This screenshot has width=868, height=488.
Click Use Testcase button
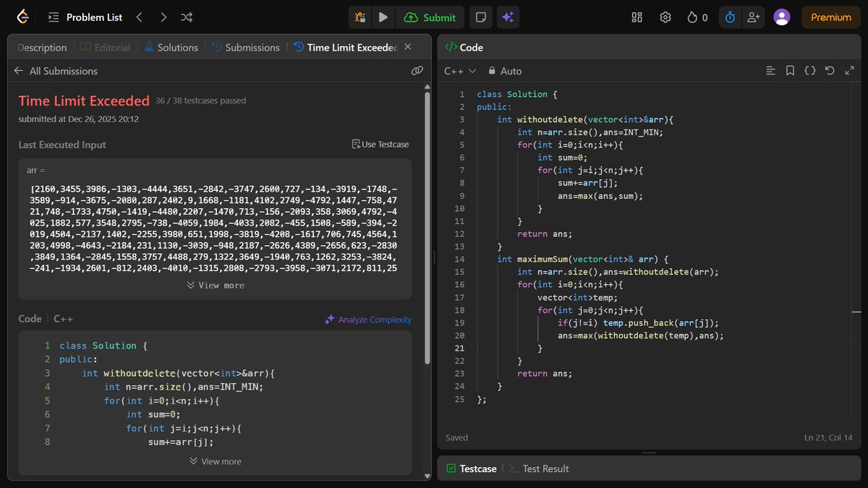point(380,145)
